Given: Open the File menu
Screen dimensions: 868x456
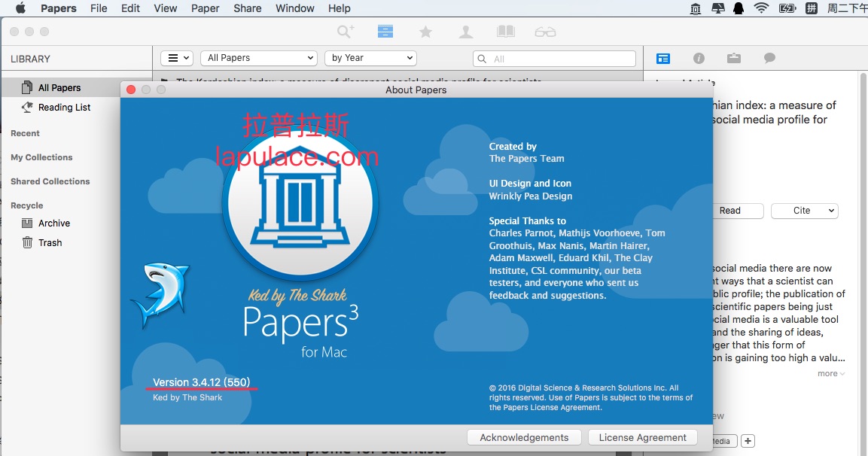Looking at the screenshot, I should [99, 8].
